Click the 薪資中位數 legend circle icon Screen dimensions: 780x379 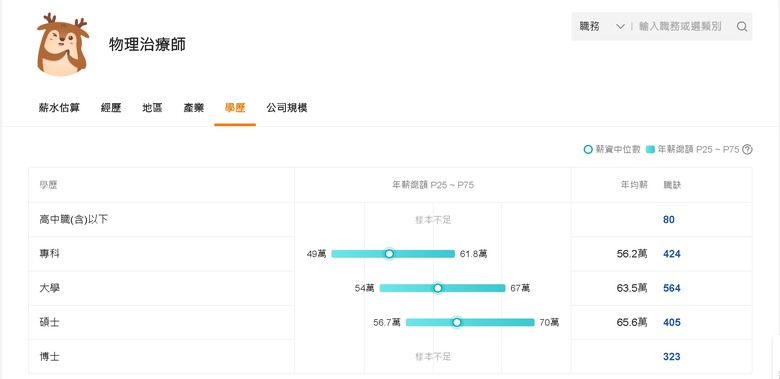[x=588, y=149]
